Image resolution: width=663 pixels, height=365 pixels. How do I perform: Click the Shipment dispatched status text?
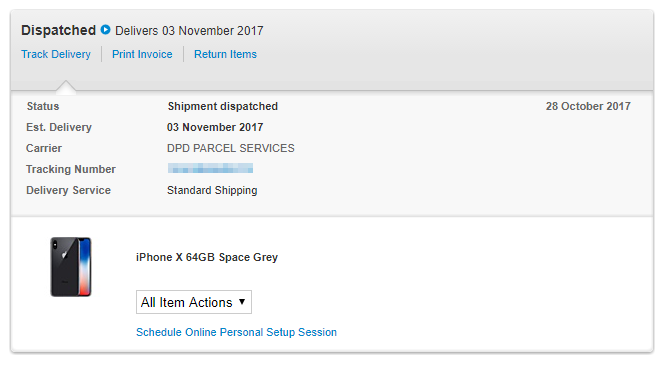tap(223, 106)
